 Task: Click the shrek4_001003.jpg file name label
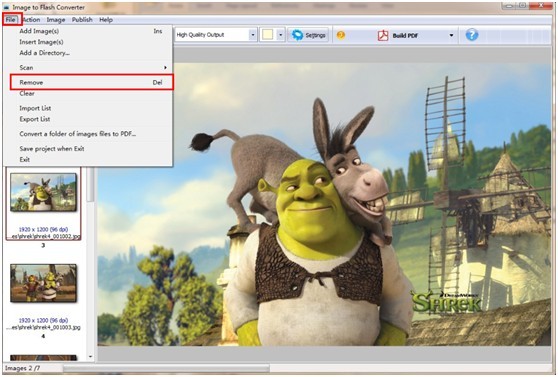click(x=43, y=327)
